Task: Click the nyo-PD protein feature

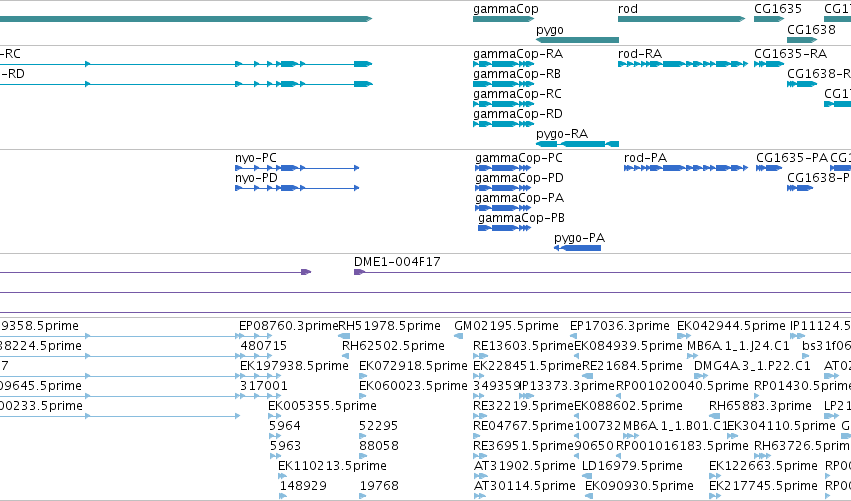Action: tap(297, 188)
